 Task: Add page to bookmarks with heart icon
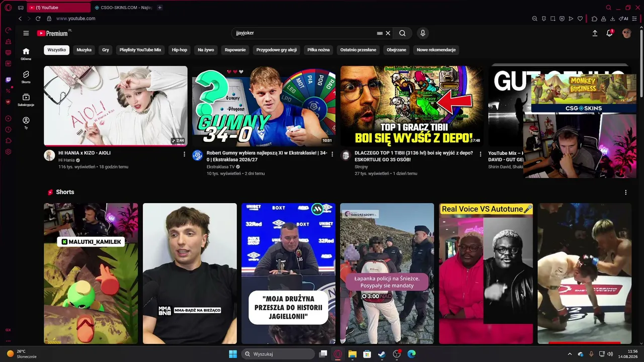tap(580, 19)
